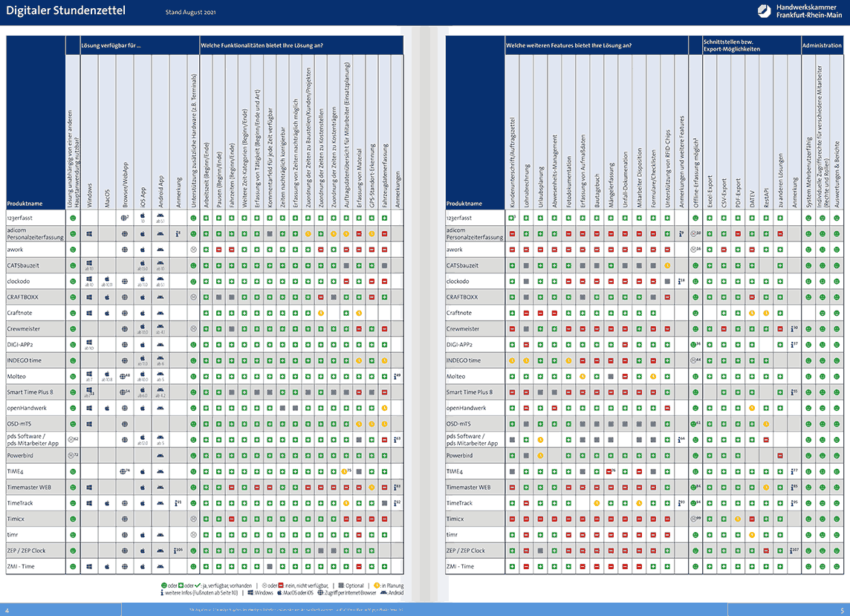The width and height of the screenshot is (850, 616).
Task: Click 'Zugriff per Internet-Browser' legend text
Action: (x=351, y=593)
